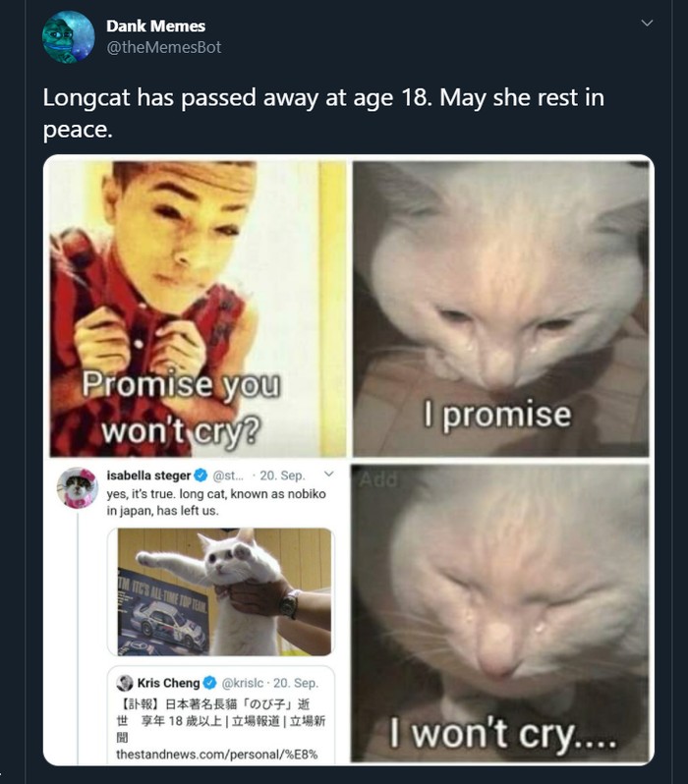Open the 'Promise you won't cry?' meme image
688x784 pixels.
point(198,307)
